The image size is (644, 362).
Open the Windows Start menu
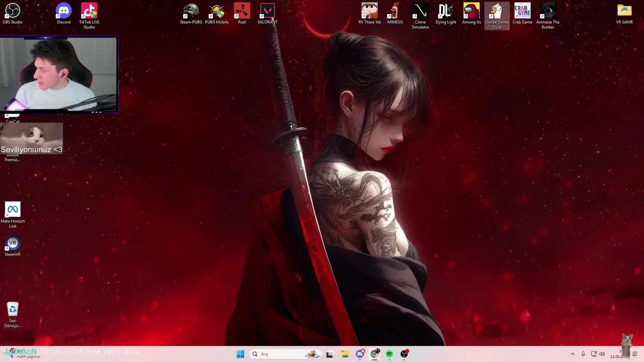[x=240, y=354]
